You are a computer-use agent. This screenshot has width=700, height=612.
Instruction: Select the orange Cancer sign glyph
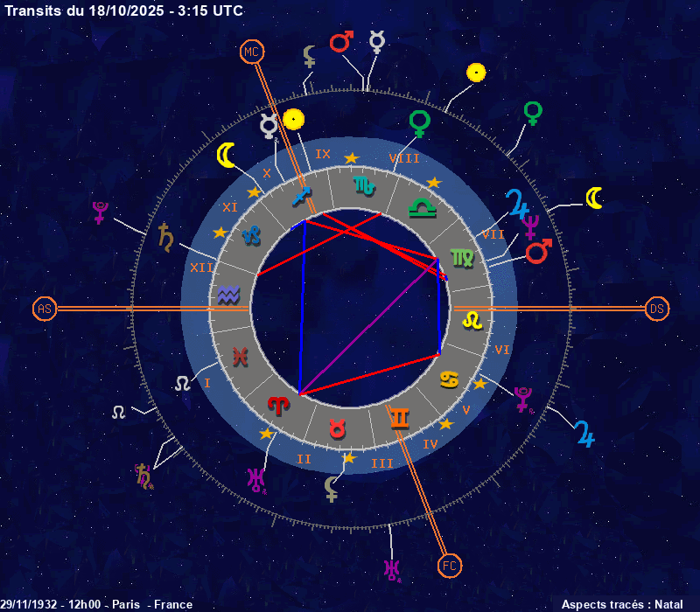click(450, 379)
